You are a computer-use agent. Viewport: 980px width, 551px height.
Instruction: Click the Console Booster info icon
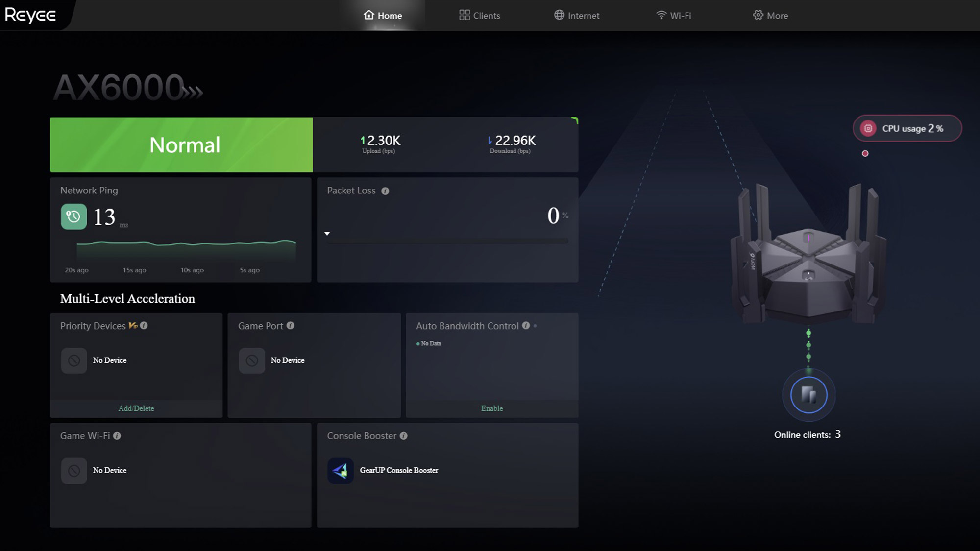coord(403,435)
